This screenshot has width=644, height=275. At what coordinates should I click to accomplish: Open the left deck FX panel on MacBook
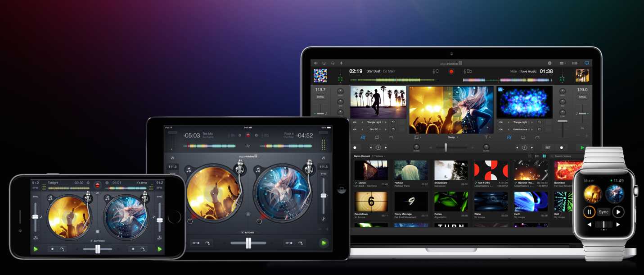pos(363,137)
